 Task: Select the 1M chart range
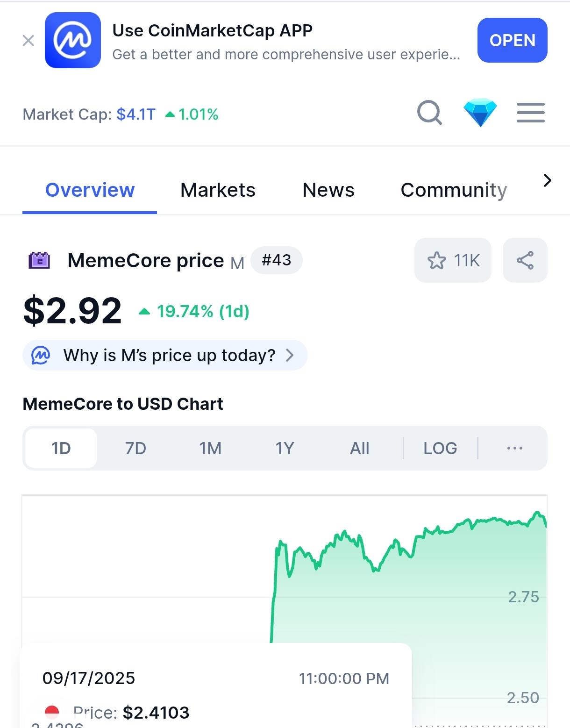210,449
